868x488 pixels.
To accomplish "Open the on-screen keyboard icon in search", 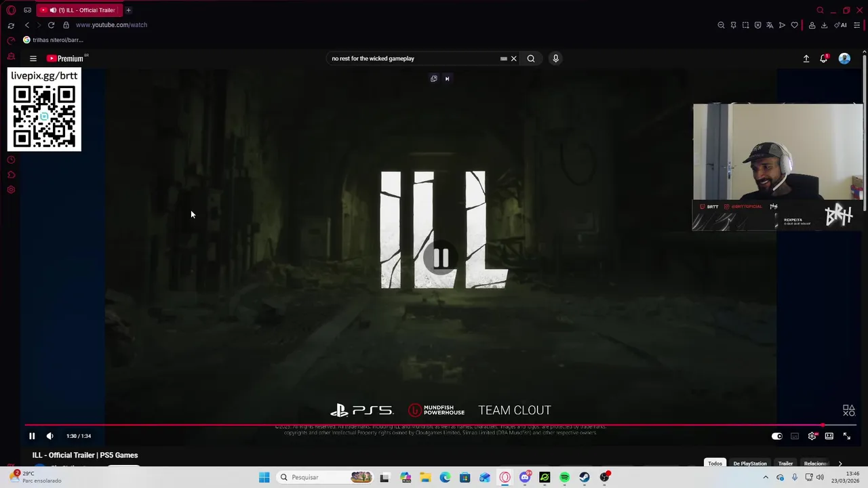I will (503, 58).
